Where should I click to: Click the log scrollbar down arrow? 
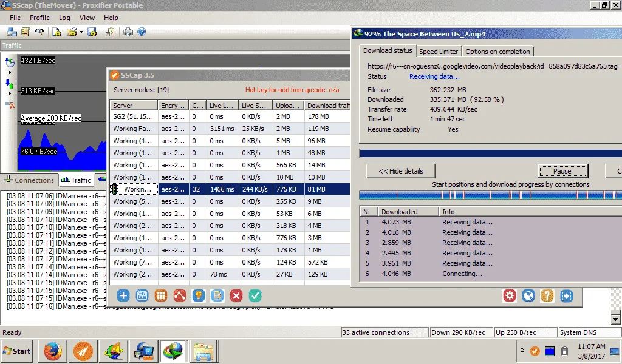[x=616, y=318]
